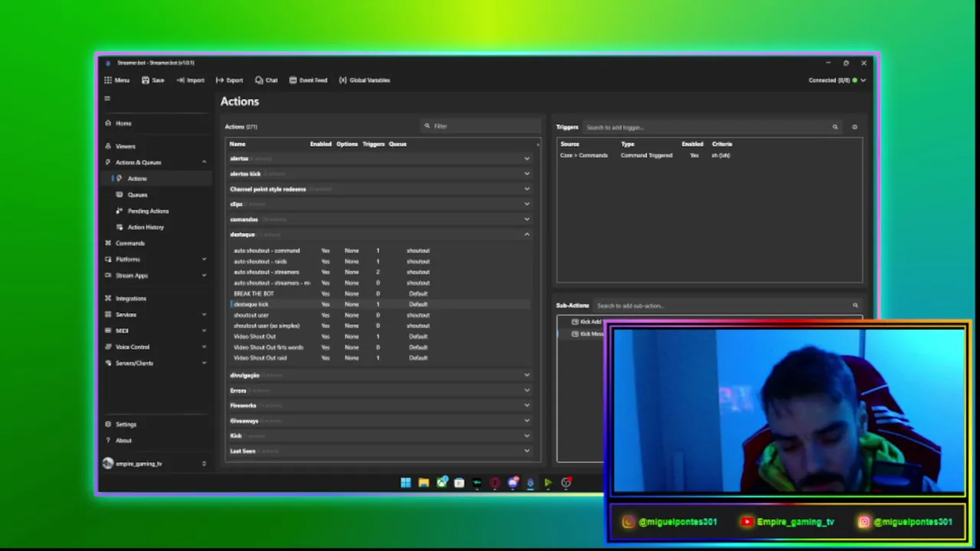
Task: Expand the Kick group
Action: tap(527, 435)
